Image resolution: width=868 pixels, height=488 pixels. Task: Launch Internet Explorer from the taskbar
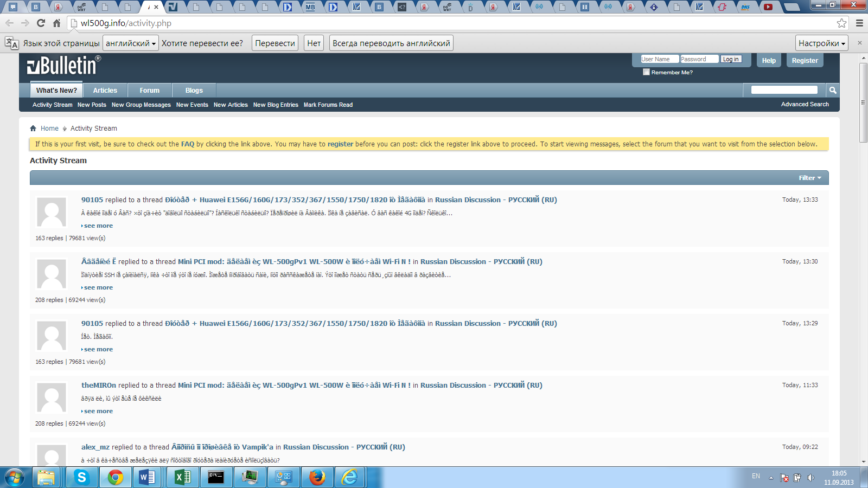[x=350, y=477]
